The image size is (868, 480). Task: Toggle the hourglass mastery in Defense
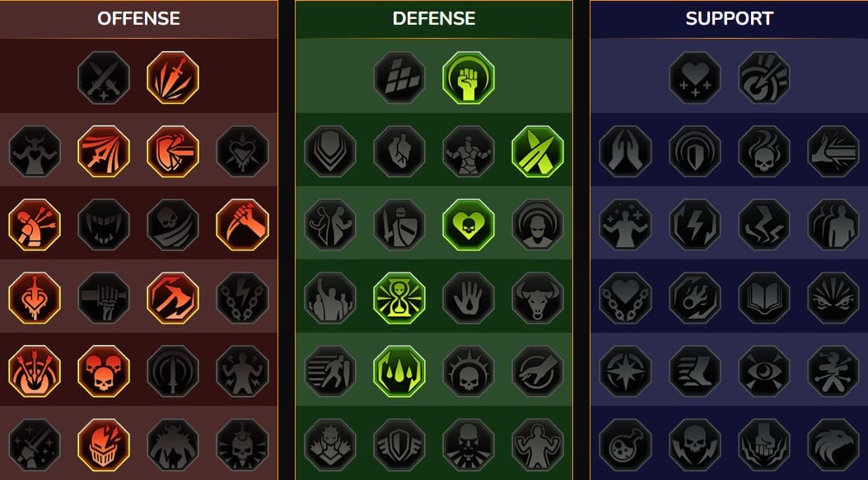coord(399,298)
